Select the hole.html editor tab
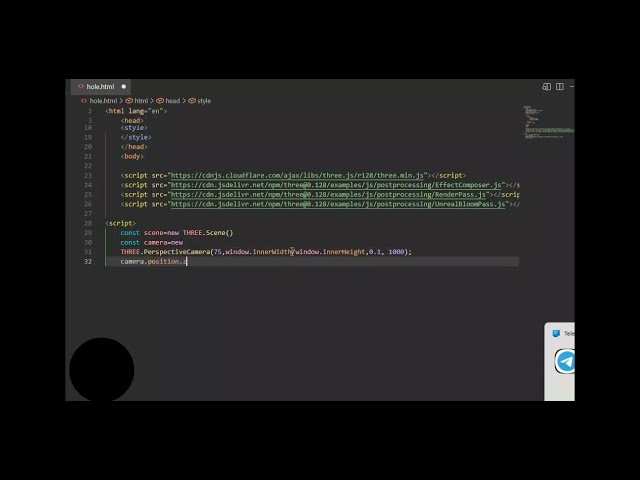This screenshot has width=640, height=480. coord(101,87)
